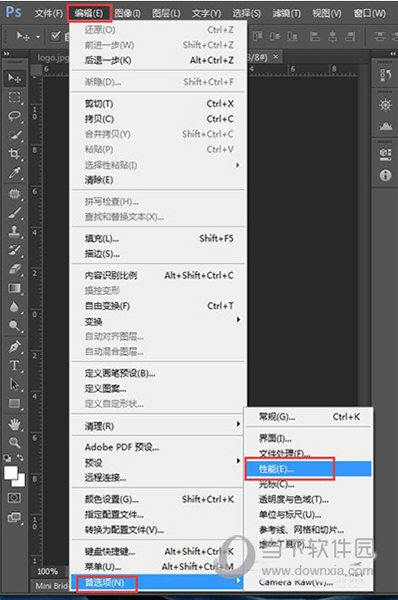398x600 pixels.
Task: Open the 滤镜(T) menu
Action: (x=287, y=13)
